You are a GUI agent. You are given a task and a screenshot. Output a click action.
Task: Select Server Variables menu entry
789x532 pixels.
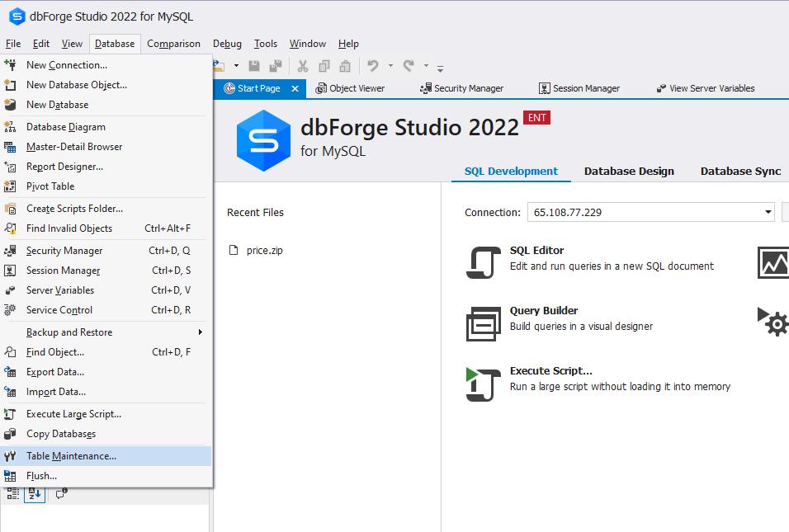coord(106,290)
